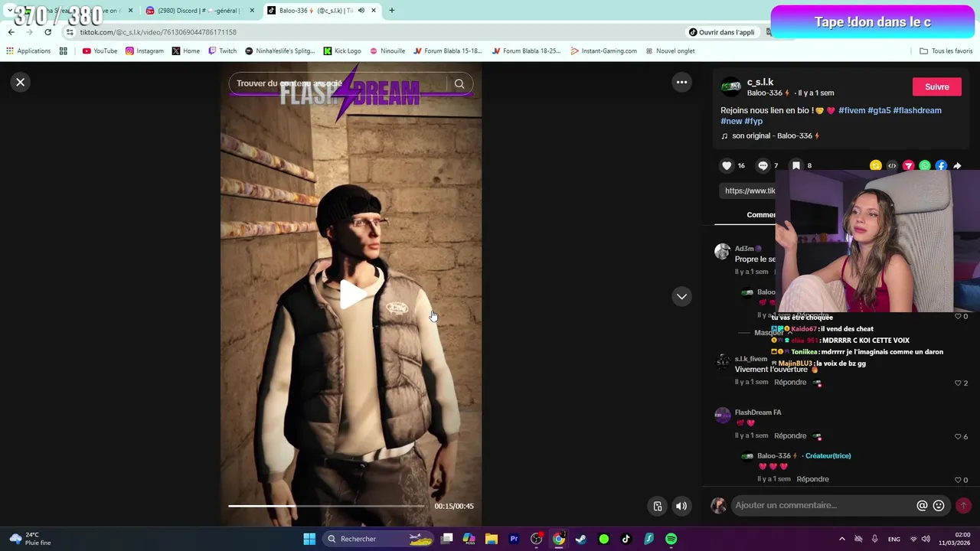
Task: Open the YouTube bookmark
Action: (x=100, y=51)
